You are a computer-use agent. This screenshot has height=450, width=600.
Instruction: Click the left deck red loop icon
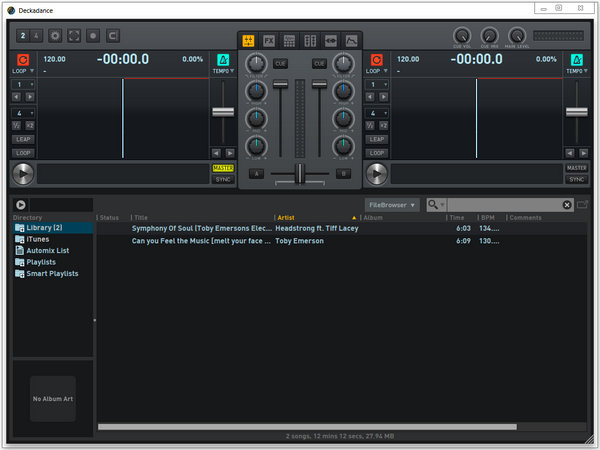23,59
